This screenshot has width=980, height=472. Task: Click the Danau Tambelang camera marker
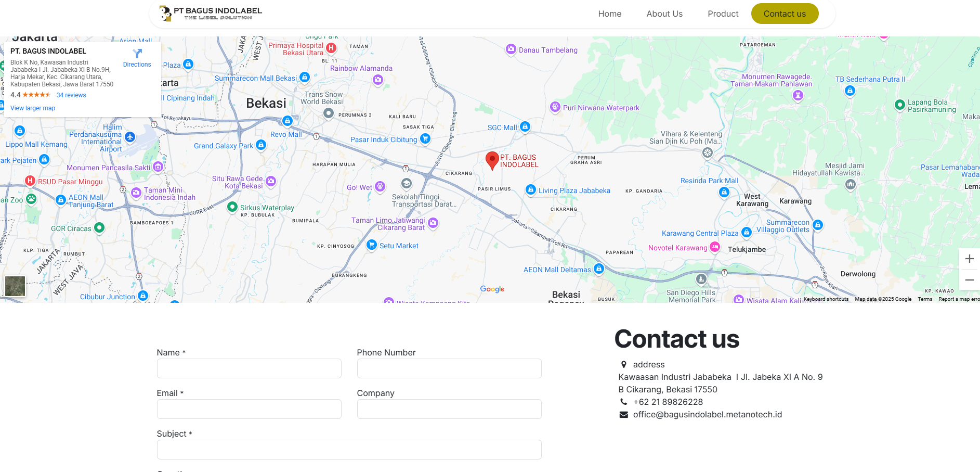point(511,49)
